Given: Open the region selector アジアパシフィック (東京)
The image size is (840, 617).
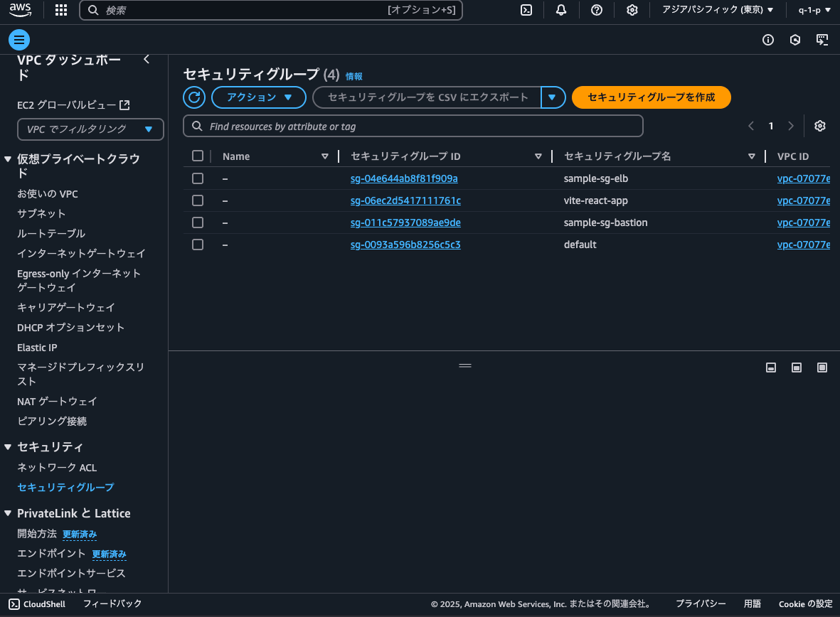Looking at the screenshot, I should (718, 10).
